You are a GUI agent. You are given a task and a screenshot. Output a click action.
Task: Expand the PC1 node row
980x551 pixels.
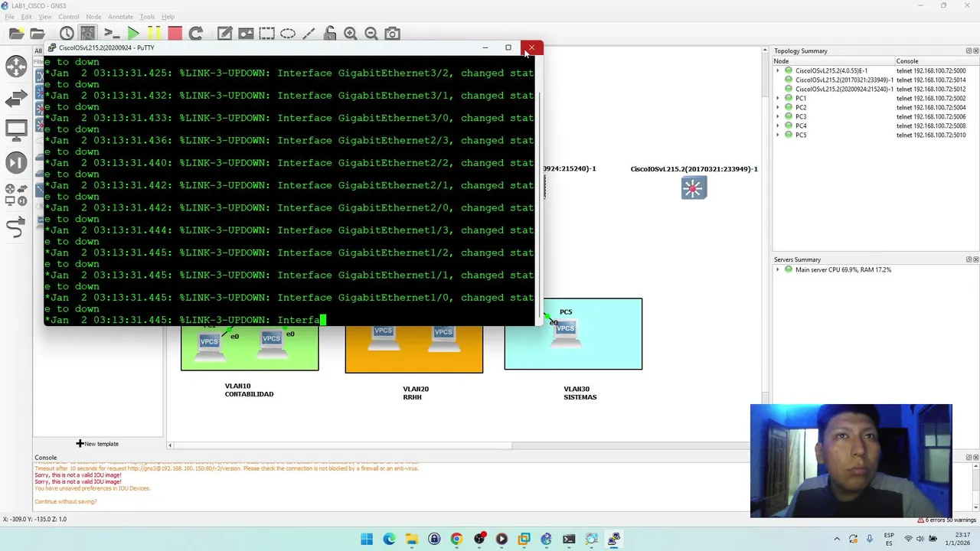click(x=778, y=98)
